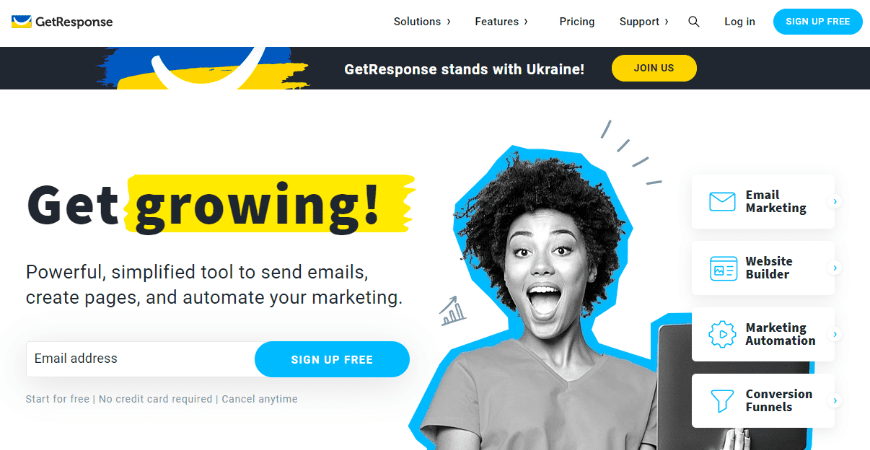Click the small growth chart icon

coord(452,311)
